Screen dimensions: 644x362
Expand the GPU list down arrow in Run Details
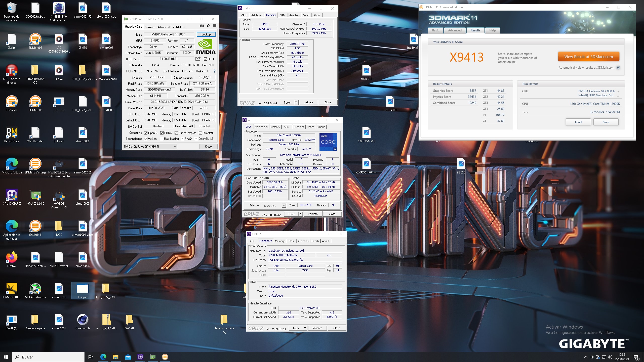(618, 97)
